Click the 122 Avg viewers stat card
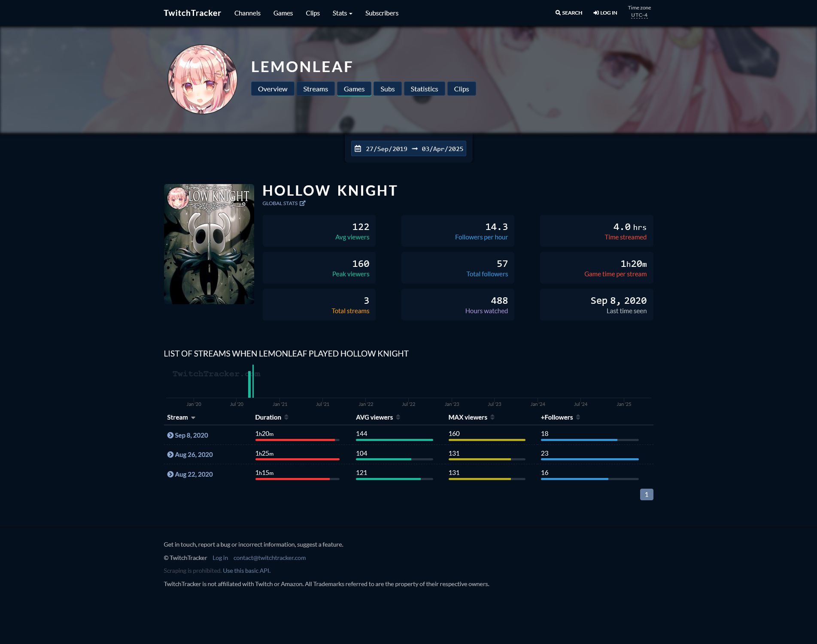 point(319,231)
